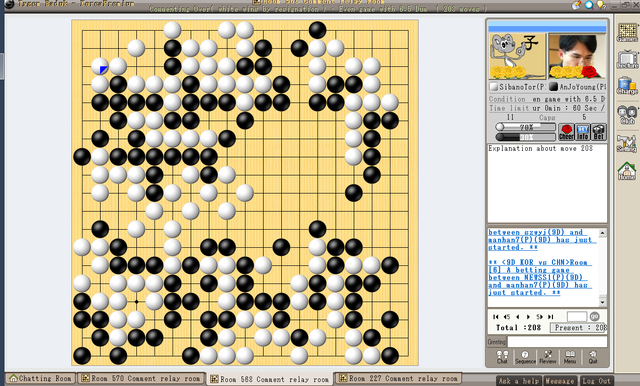Click the black 30% betting bar
Screen dimensions: 640x386
pos(525,137)
